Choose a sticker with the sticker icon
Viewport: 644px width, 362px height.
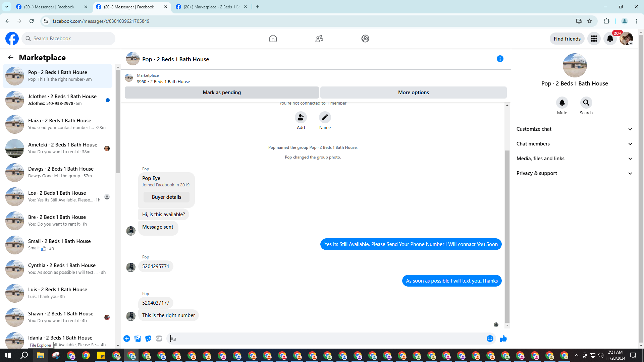(148, 339)
